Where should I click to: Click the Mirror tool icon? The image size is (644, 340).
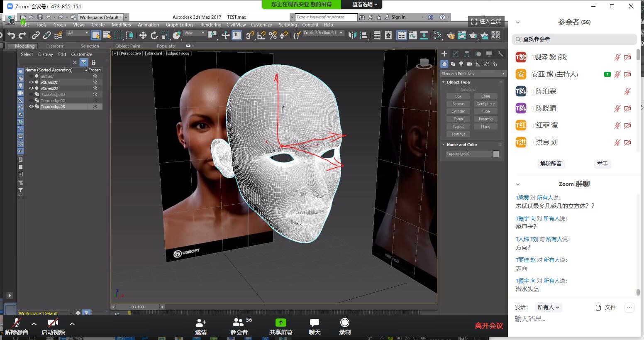[x=352, y=36]
